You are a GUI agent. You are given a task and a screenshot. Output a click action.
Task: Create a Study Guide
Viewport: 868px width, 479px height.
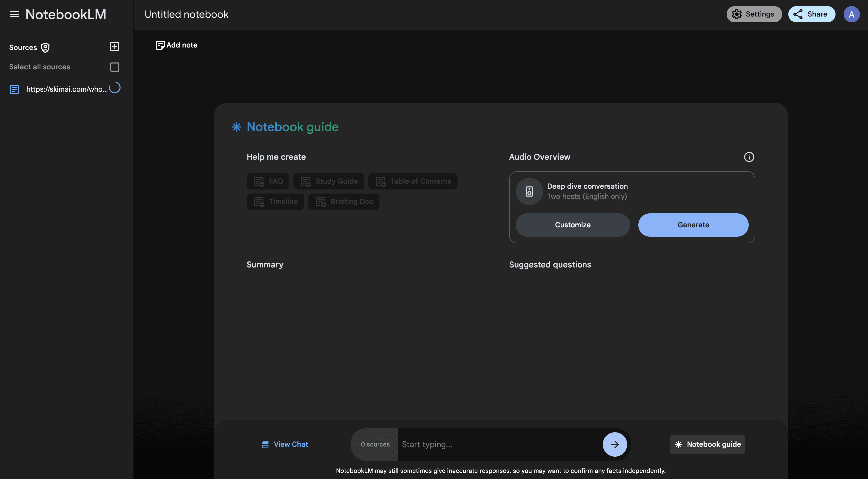328,181
